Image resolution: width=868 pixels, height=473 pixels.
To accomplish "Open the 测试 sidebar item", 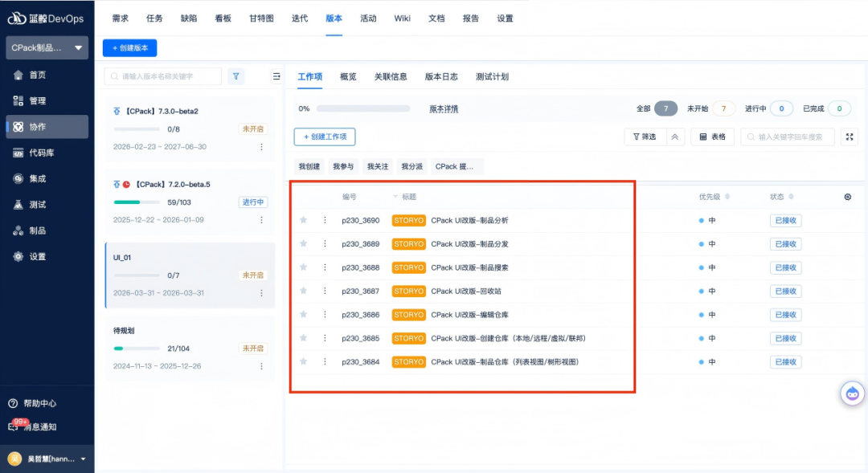I will click(x=47, y=205).
